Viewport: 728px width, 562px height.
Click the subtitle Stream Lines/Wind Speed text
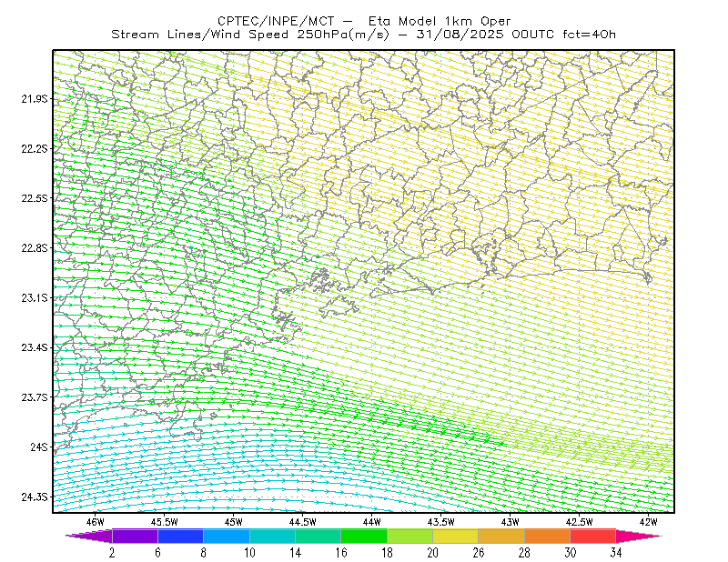tap(199, 35)
